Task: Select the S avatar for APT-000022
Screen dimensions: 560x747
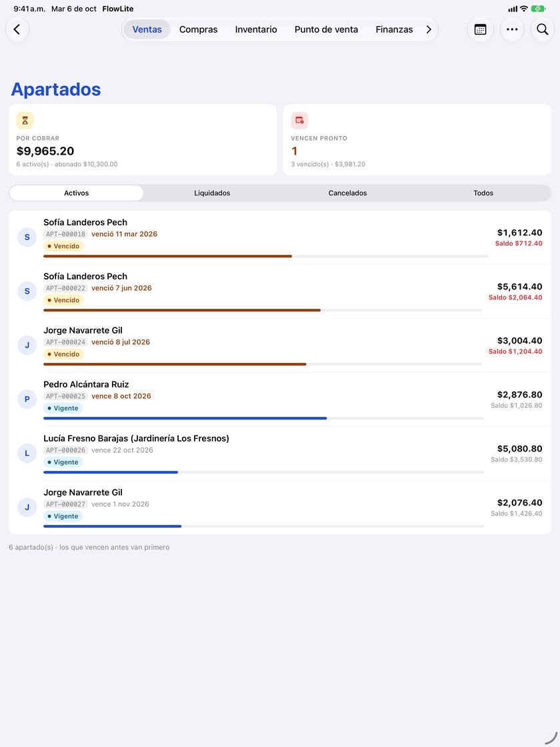Action: pos(27,291)
